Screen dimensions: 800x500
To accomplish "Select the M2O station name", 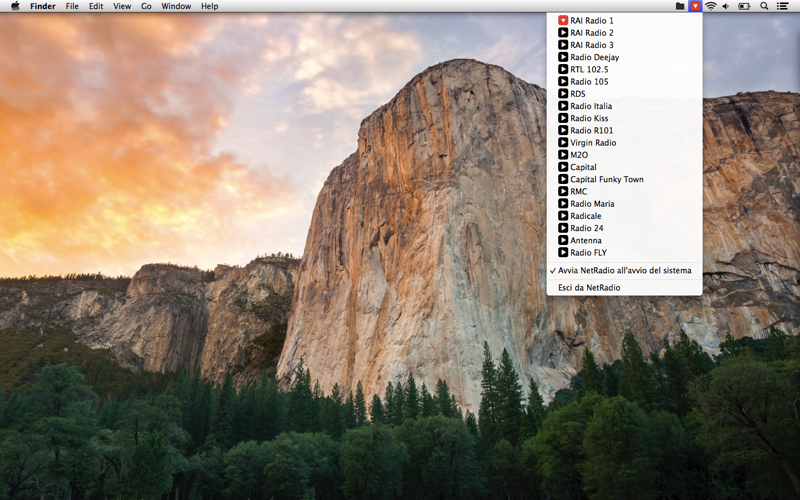I will pyautogui.click(x=579, y=155).
